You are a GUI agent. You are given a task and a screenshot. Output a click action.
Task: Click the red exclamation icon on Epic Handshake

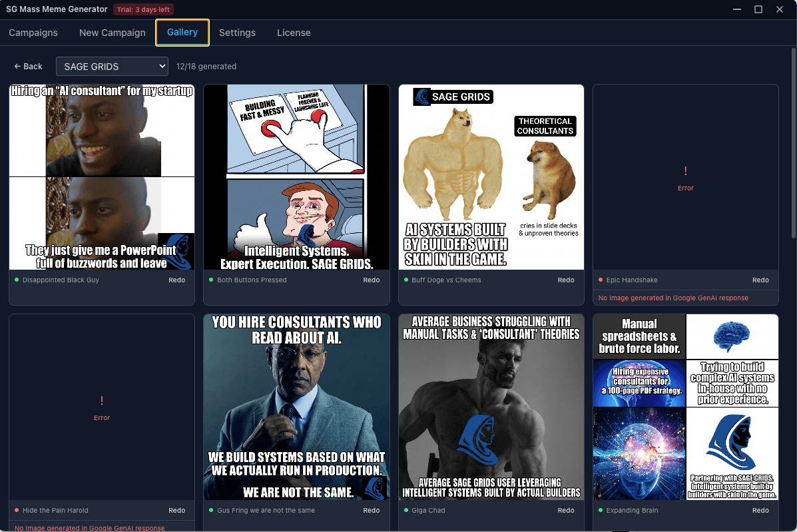point(686,170)
